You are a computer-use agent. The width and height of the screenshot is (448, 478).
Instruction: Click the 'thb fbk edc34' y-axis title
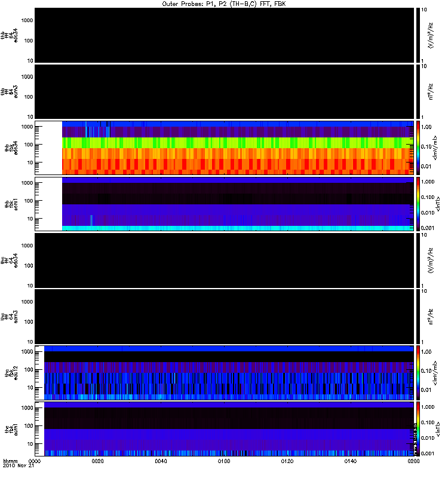pyautogui.click(x=11, y=148)
